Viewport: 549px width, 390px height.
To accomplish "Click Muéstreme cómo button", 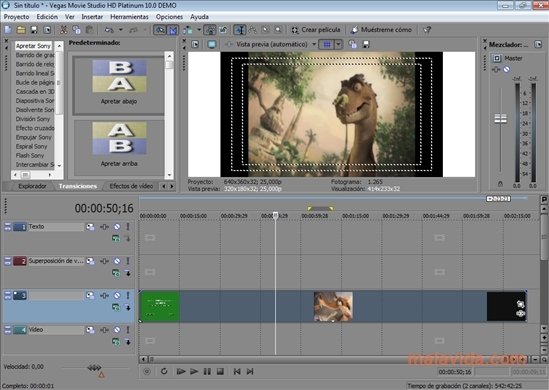I will pyautogui.click(x=382, y=30).
